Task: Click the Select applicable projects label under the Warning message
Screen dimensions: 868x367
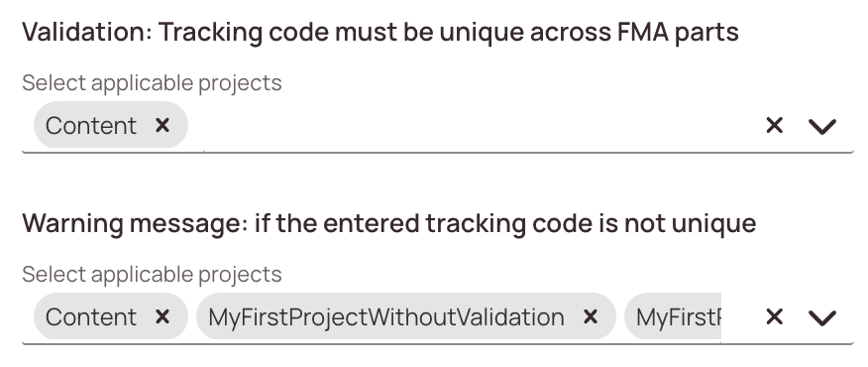Action: coord(153,275)
